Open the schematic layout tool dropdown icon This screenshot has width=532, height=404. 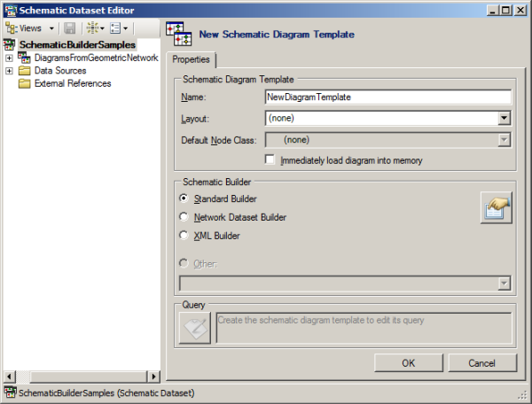coord(93,28)
